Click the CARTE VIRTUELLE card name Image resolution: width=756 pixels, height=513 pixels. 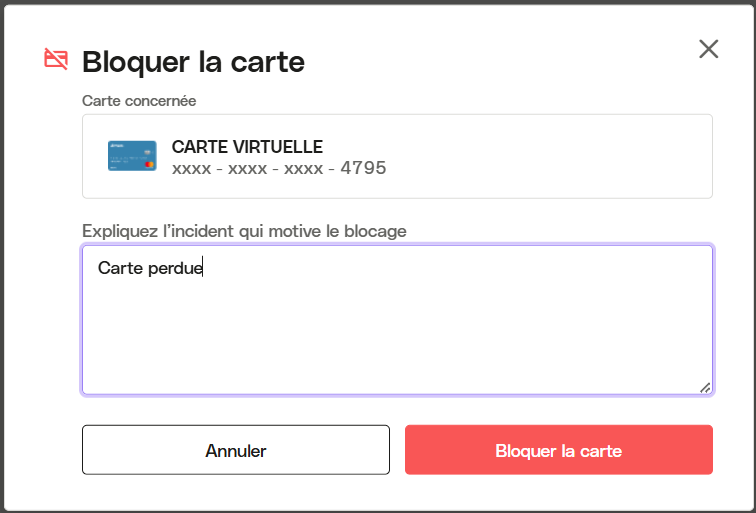coord(247,147)
